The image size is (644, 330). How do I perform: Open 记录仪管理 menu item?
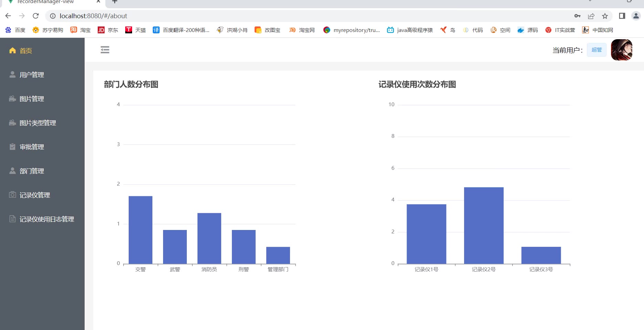pos(42,195)
